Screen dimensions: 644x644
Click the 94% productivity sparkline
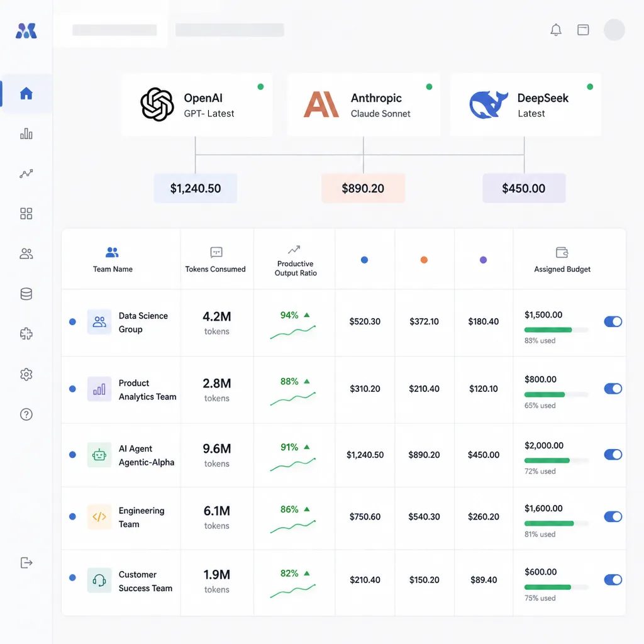point(293,332)
